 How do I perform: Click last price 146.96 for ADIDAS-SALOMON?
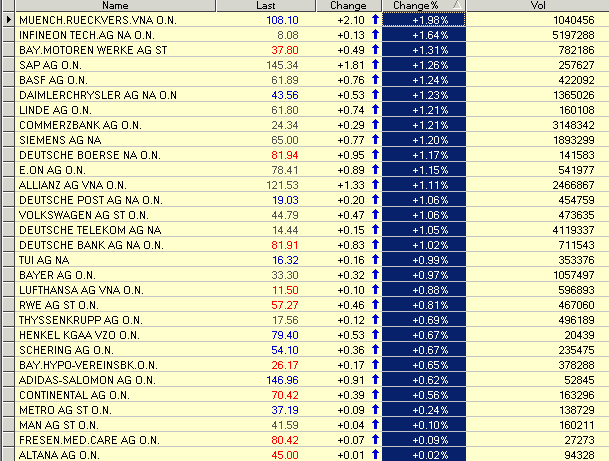pos(282,380)
